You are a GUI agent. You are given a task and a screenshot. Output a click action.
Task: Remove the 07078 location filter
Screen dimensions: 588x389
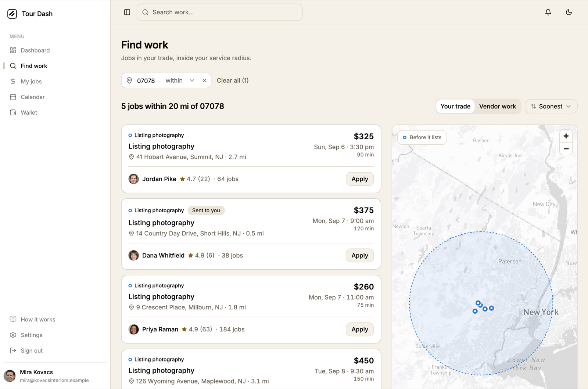click(x=204, y=80)
